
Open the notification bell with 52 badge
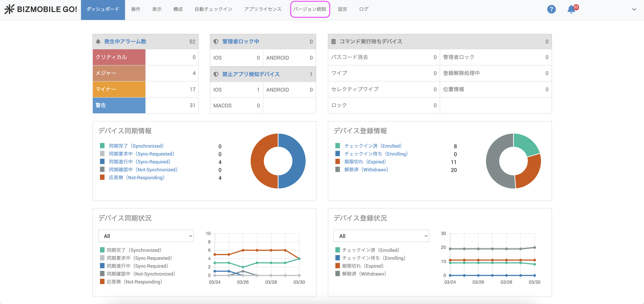point(571,9)
